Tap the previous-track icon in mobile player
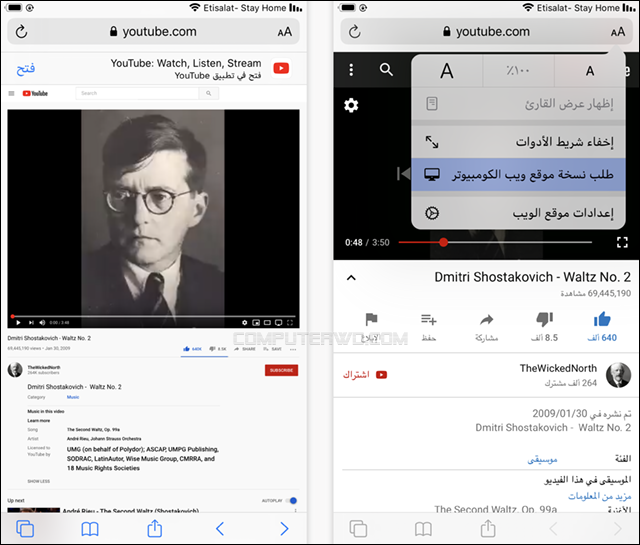This screenshot has width=640, height=545. click(x=404, y=174)
